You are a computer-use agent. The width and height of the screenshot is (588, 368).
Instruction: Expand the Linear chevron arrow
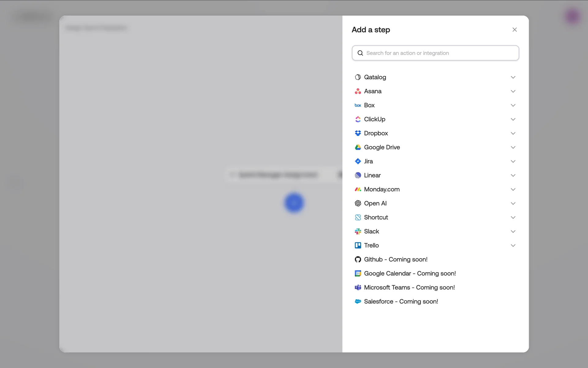(513, 175)
